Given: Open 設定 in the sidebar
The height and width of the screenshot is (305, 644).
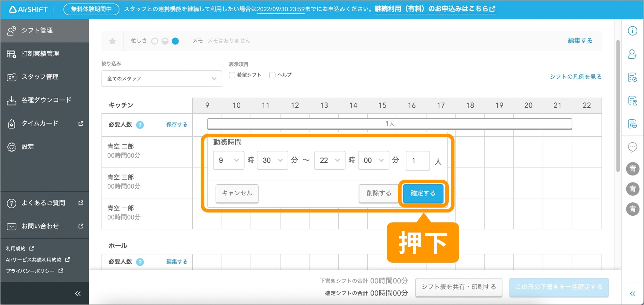Looking at the screenshot, I should (44, 147).
